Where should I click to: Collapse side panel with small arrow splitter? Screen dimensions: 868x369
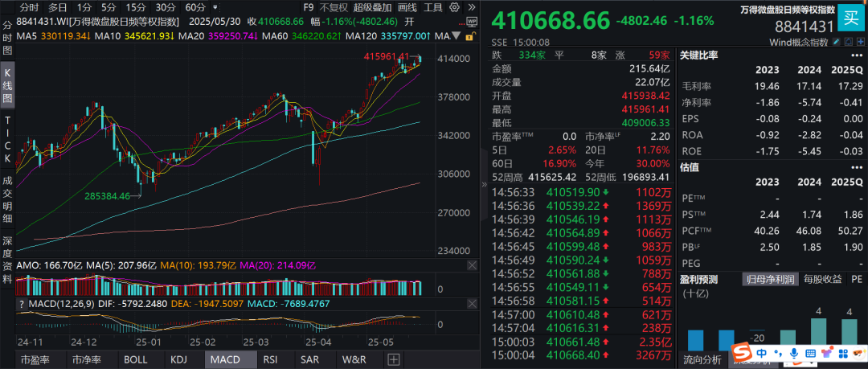485,185
